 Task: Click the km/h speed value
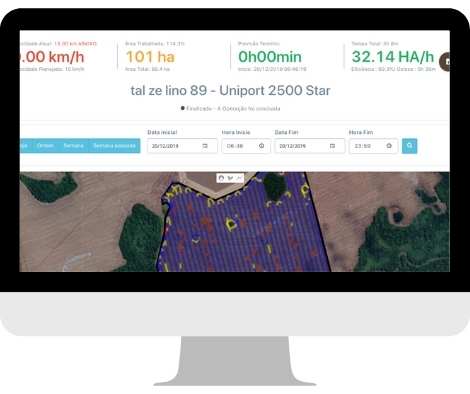52,57
